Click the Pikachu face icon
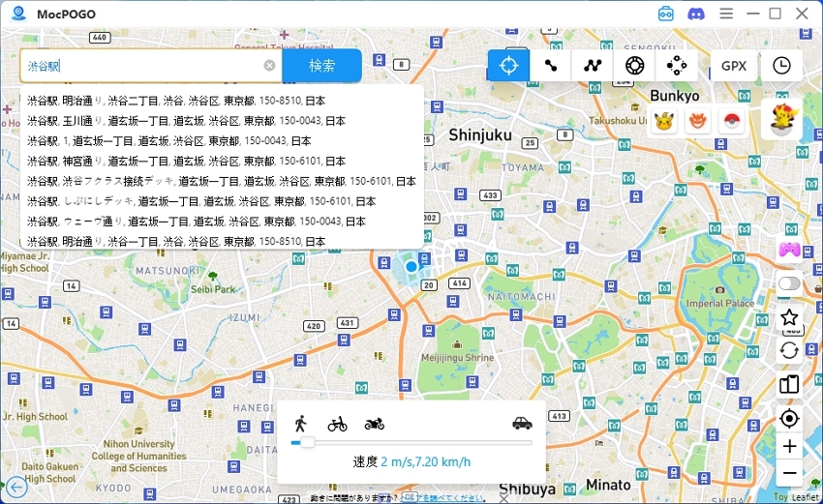The image size is (823, 504). click(x=664, y=121)
